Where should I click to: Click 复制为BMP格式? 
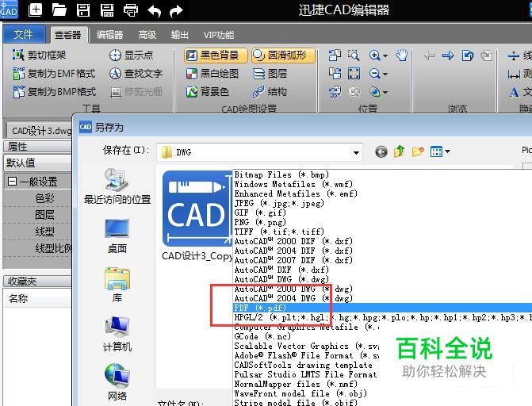pos(54,92)
